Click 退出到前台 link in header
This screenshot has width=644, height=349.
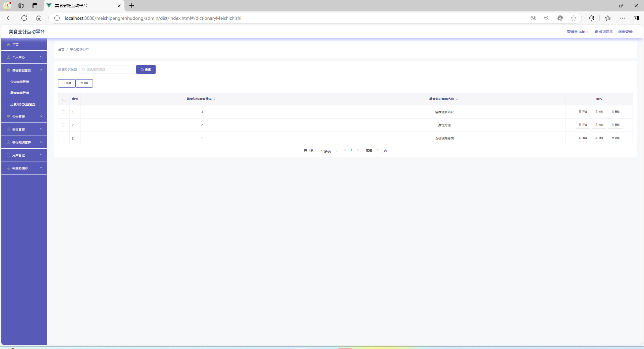click(604, 32)
